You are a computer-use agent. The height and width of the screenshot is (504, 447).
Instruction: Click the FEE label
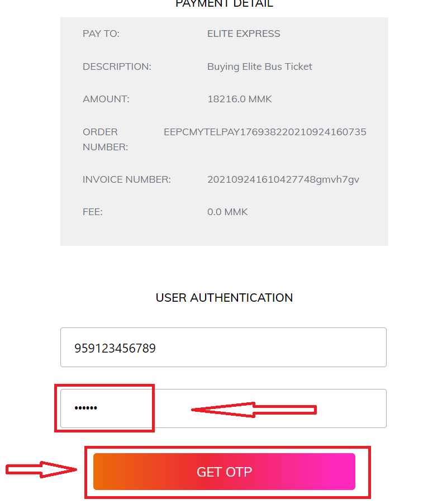pyautogui.click(x=93, y=212)
